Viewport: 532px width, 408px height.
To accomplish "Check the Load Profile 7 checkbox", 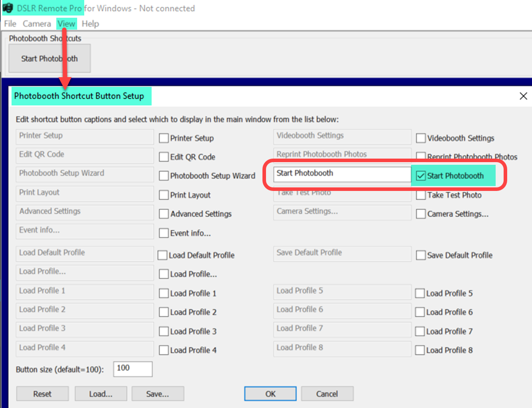I will click(420, 332).
